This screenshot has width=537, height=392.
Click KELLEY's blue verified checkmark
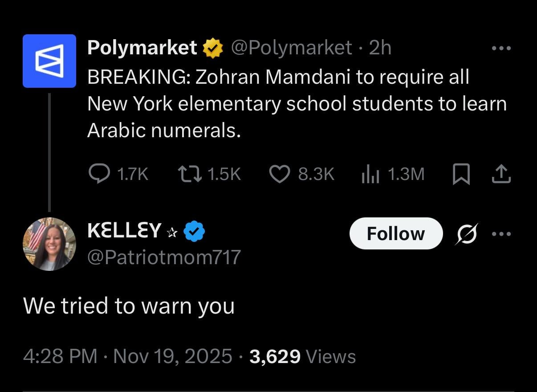(x=194, y=231)
